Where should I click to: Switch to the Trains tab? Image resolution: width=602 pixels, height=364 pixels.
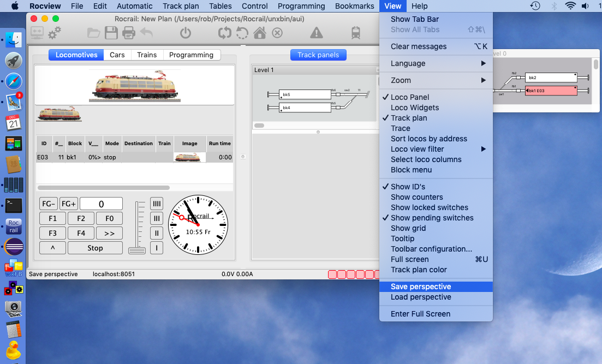coord(147,55)
